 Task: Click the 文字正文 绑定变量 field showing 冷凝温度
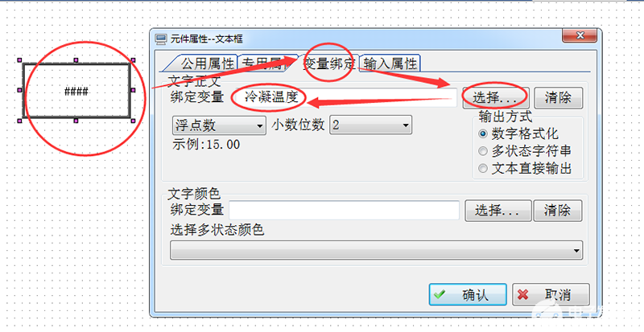[x=345, y=98]
